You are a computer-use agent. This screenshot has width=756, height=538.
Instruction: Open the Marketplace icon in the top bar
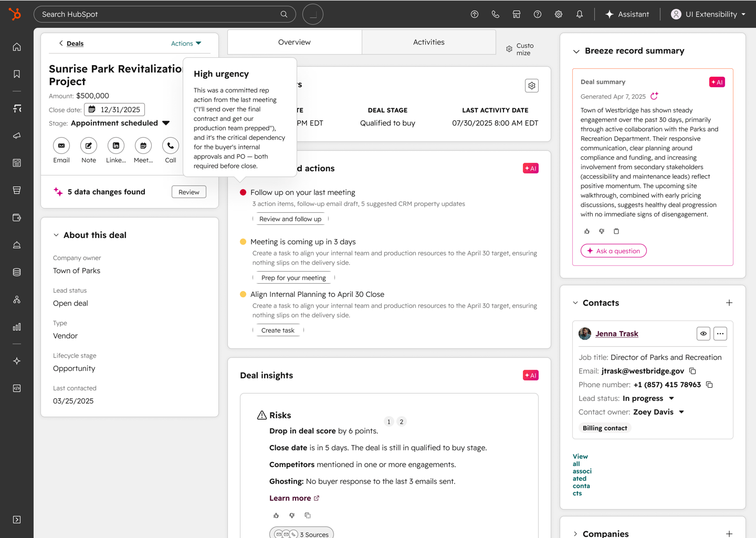[x=517, y=14]
